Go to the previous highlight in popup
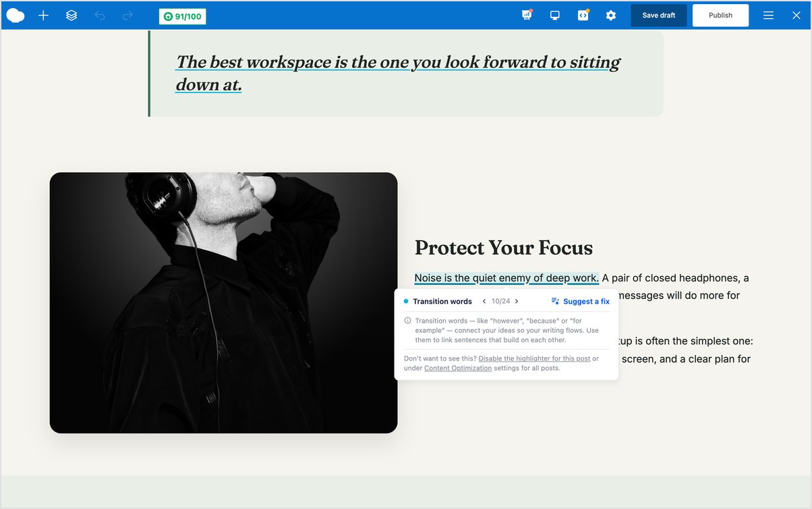The width and height of the screenshot is (812, 509). [484, 301]
